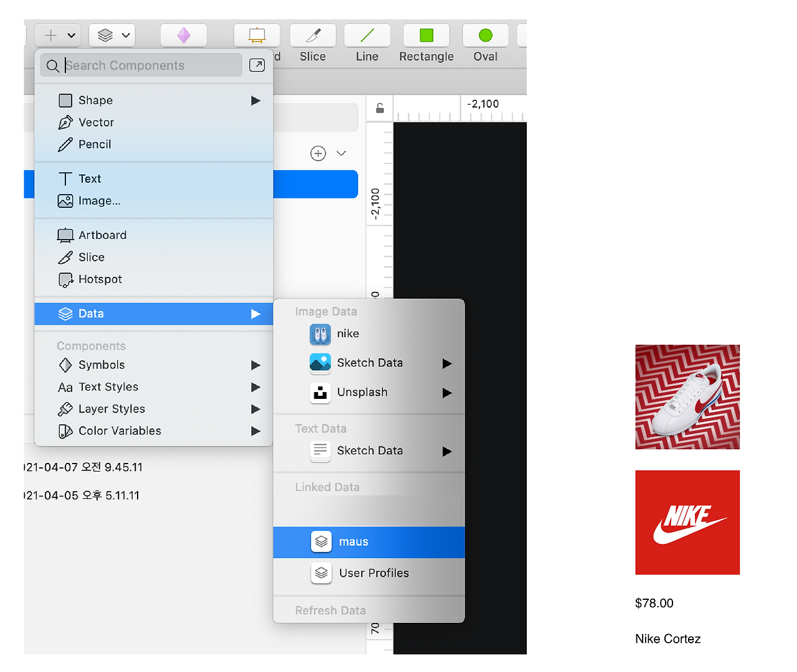Expand the Insert button dropdown chevron
This screenshot has height=672, width=797.
(72, 35)
